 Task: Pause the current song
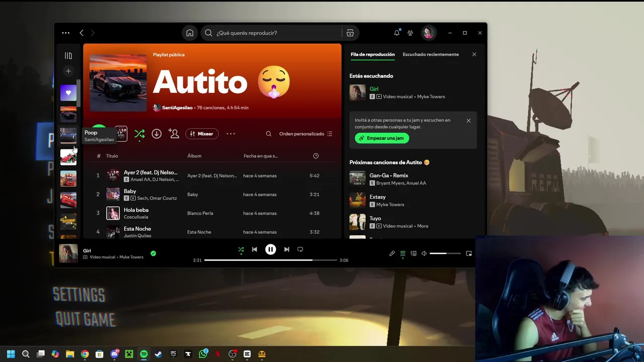click(271, 249)
